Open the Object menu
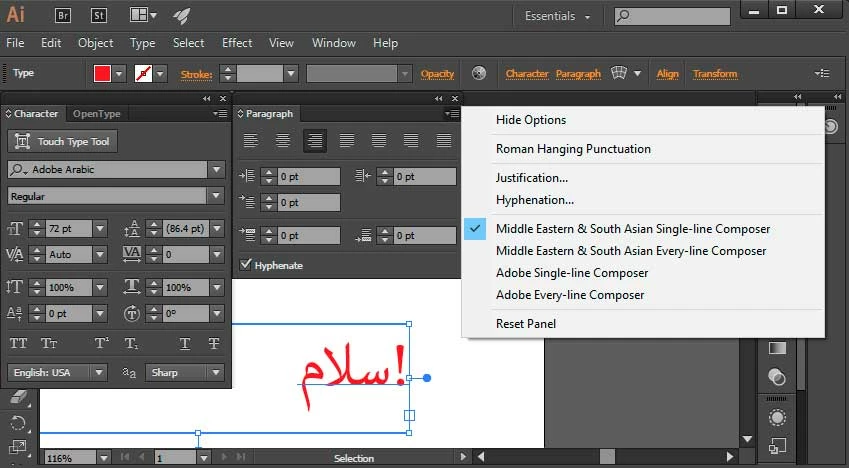The width and height of the screenshot is (849, 468). (x=96, y=43)
